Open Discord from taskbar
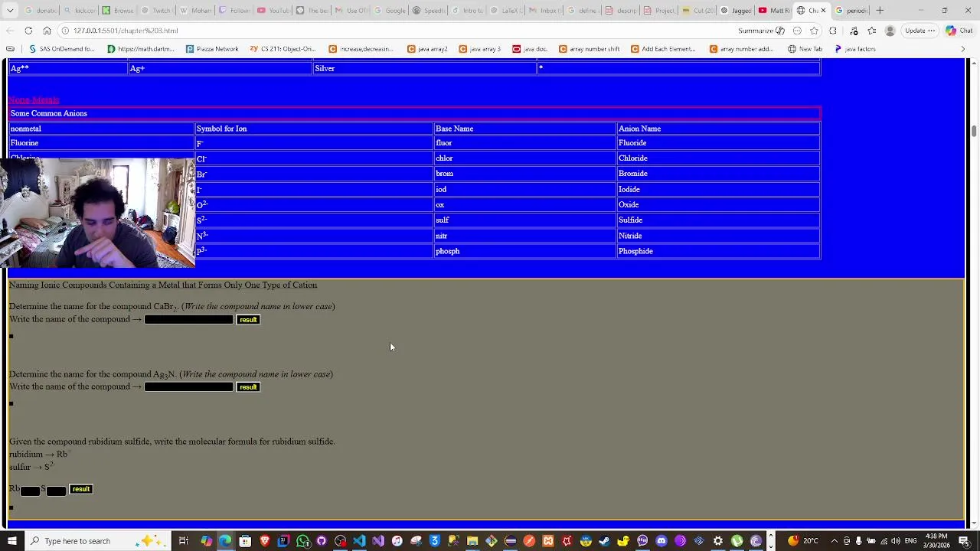This screenshot has height=551, width=980. click(x=661, y=541)
